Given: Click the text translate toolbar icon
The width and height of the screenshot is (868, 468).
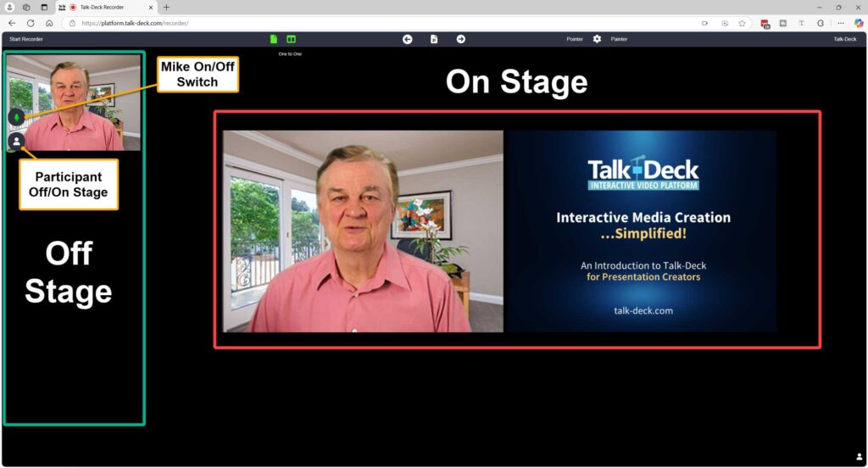Looking at the screenshot, I should point(801,23).
